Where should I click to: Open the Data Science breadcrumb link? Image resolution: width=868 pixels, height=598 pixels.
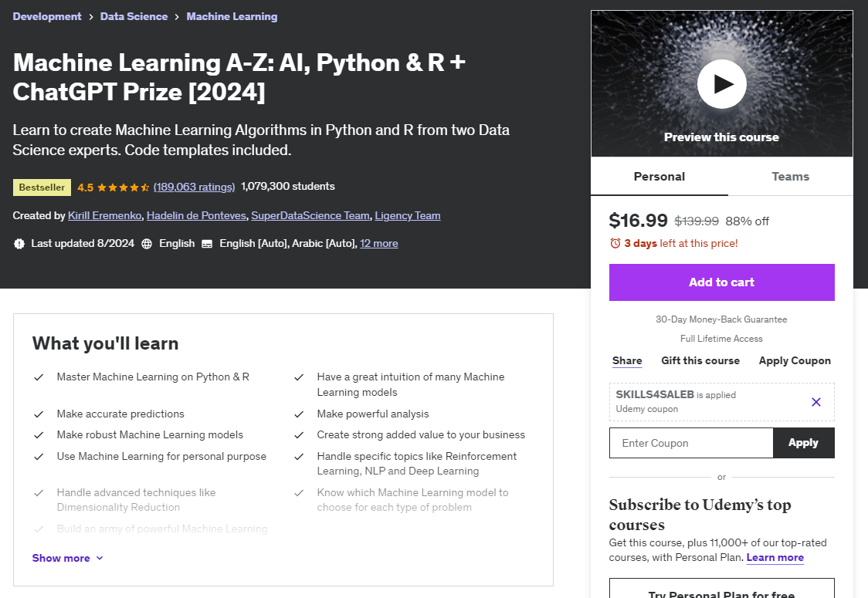point(134,16)
